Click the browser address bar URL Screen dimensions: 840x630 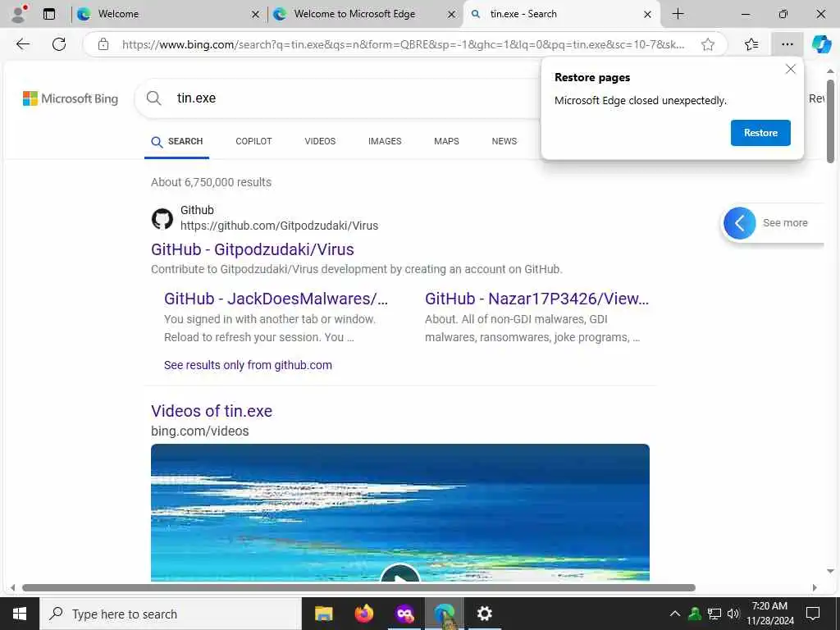403,44
